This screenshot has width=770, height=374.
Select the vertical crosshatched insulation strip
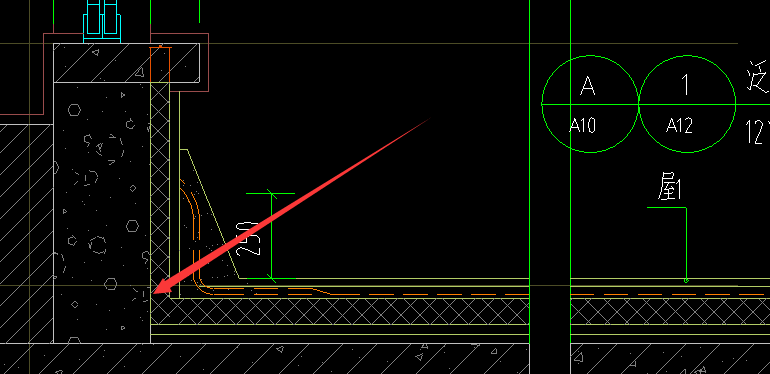point(160,187)
